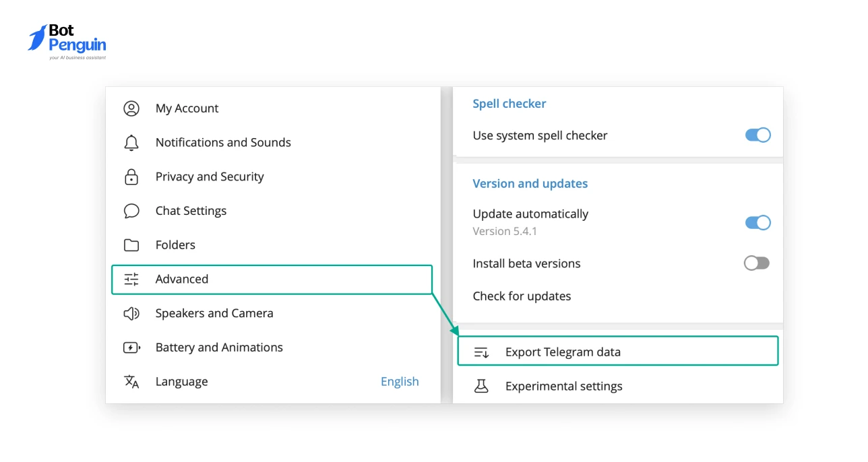Screen dimensions: 868x462
Task: Open Notifications and Sounds settings
Action: pyautogui.click(x=273, y=143)
